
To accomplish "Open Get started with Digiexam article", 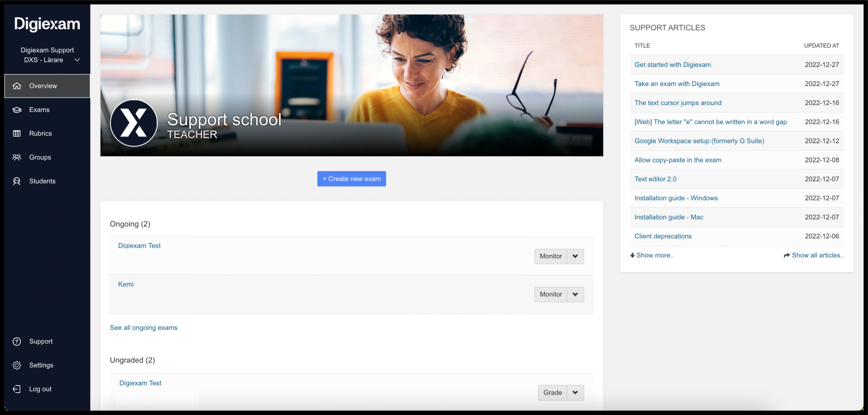I will point(672,65).
